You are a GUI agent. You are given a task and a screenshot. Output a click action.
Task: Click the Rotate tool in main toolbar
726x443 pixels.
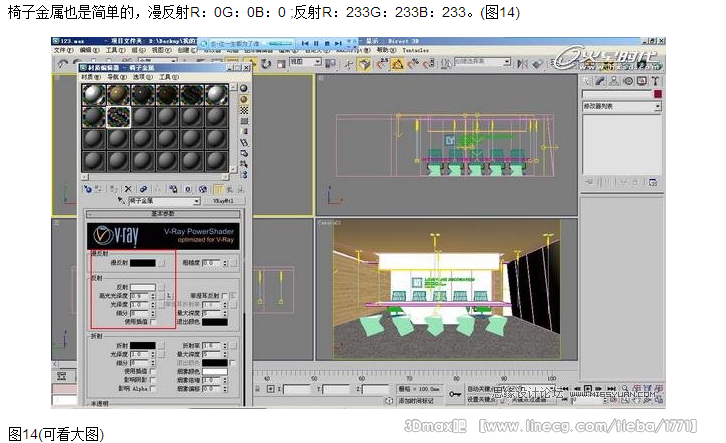coord(266,63)
